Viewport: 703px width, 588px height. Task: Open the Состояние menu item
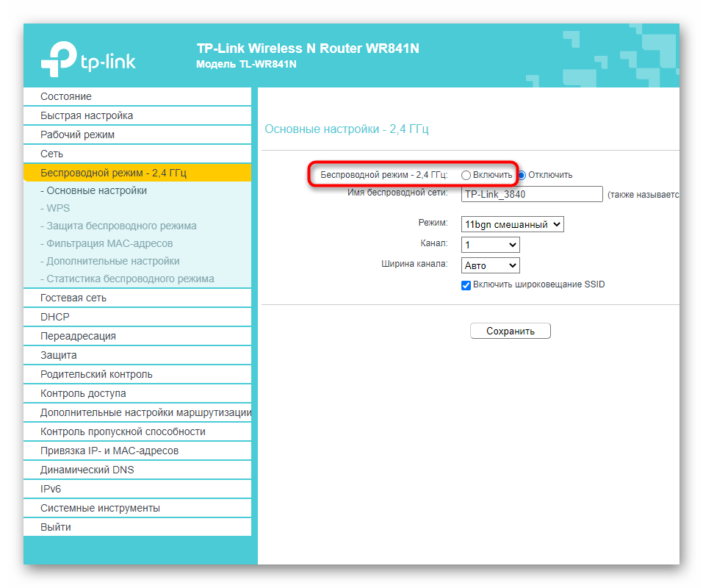click(x=137, y=96)
